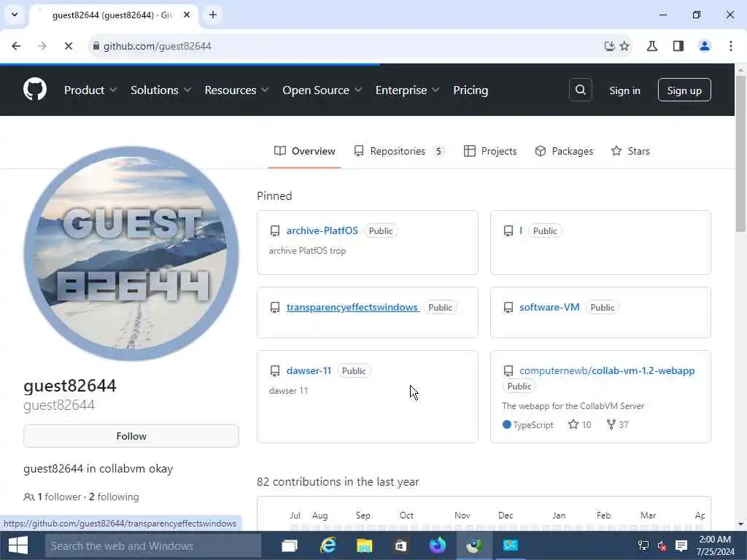Viewport: 747px width, 560px height.
Task: Open the GitHub logo homepage
Action: click(x=35, y=90)
